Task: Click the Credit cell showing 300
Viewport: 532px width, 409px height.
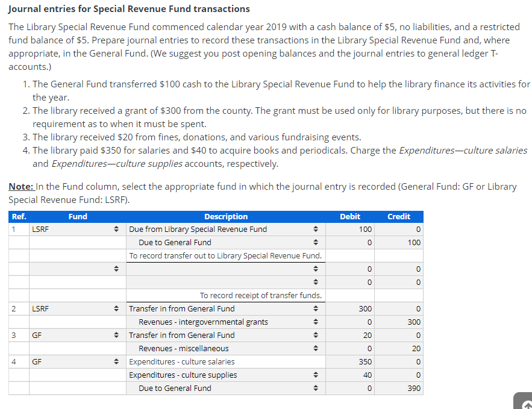Action: pyautogui.click(x=399, y=322)
